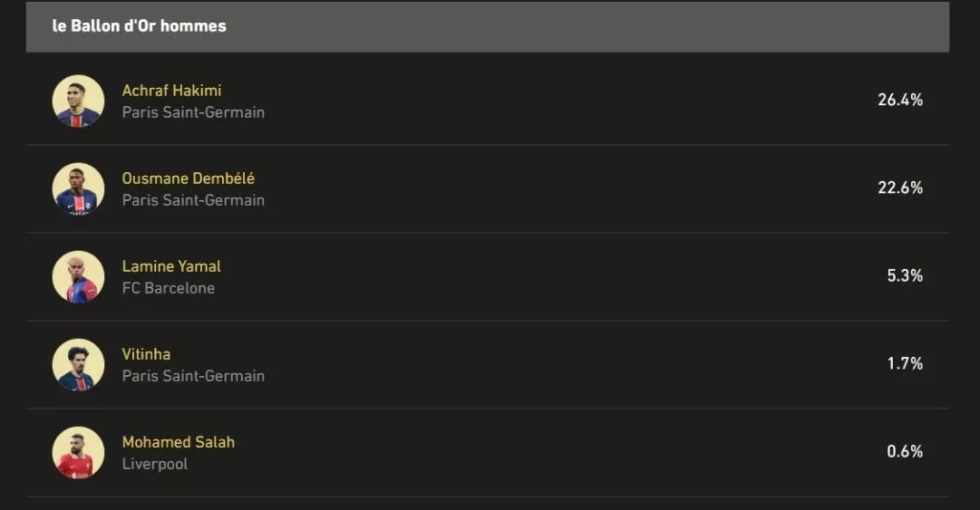Image resolution: width=980 pixels, height=510 pixels.
Task: Open the Vitinha name link
Action: point(146,354)
